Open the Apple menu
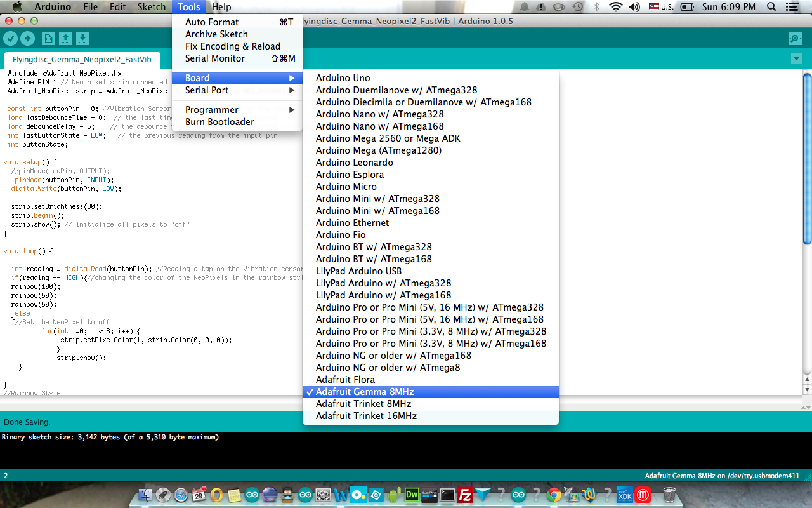The image size is (812, 508). click(x=17, y=7)
